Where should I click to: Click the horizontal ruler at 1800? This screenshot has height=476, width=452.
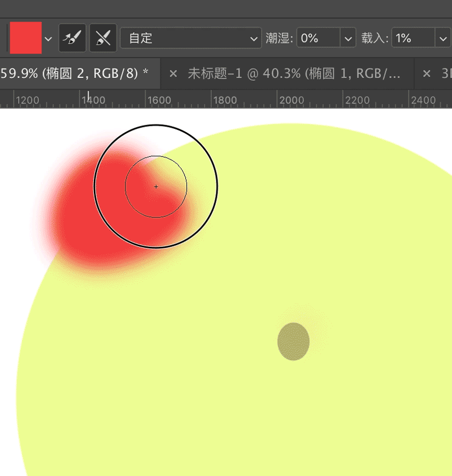[x=225, y=100]
